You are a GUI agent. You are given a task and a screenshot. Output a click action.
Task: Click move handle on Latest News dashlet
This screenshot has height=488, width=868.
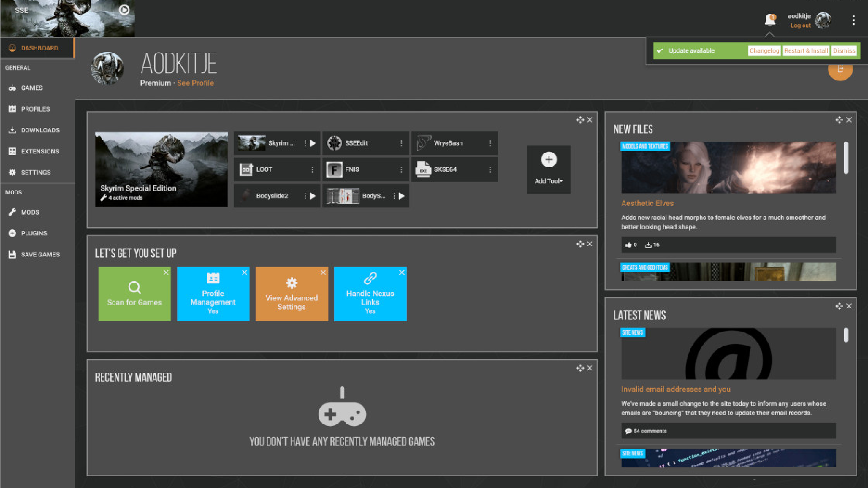coord(839,306)
